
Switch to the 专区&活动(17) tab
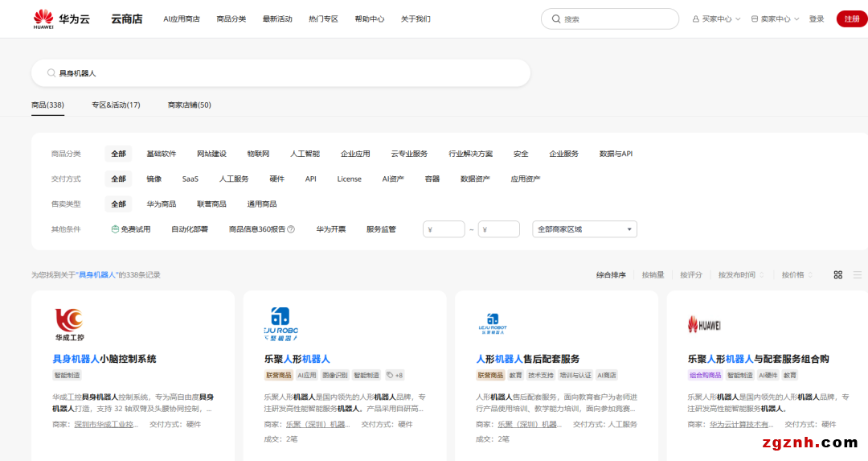(x=116, y=105)
